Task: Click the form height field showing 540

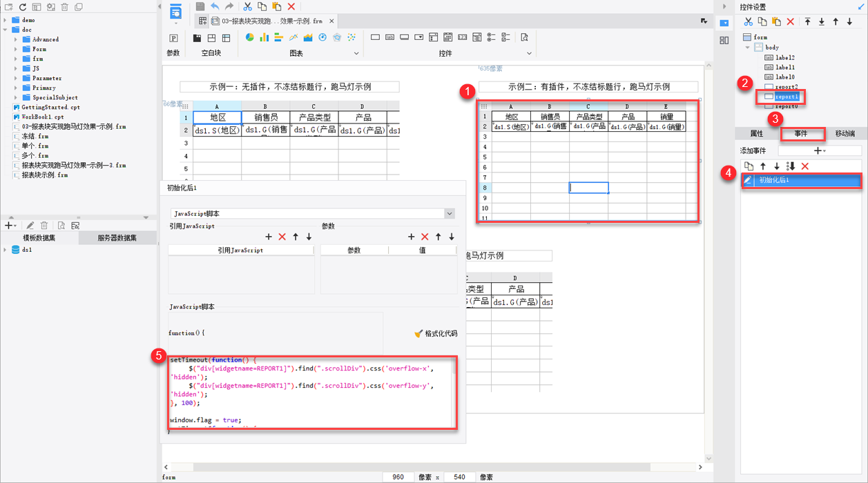Action: (x=460, y=477)
